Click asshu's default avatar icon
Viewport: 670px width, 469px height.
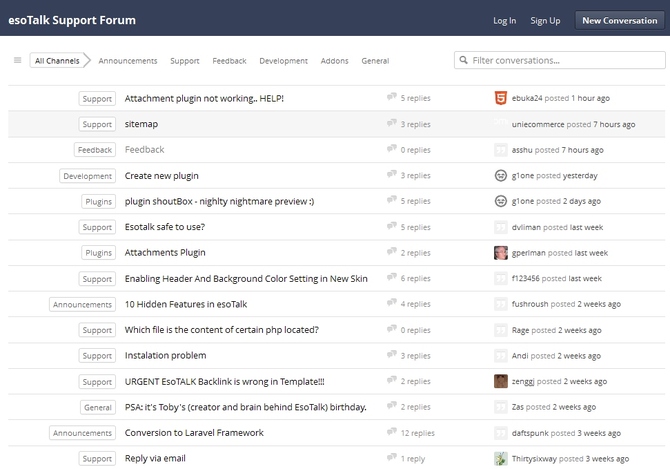coord(500,149)
